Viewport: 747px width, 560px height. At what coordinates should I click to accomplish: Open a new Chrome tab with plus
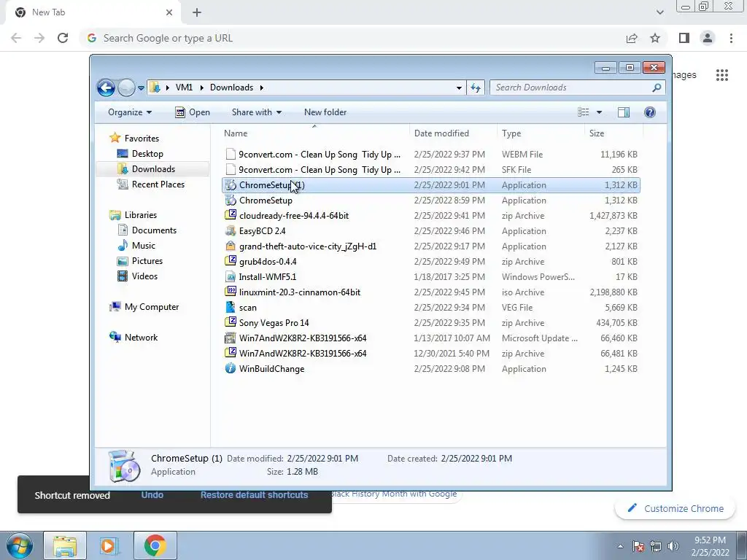pyautogui.click(x=197, y=12)
